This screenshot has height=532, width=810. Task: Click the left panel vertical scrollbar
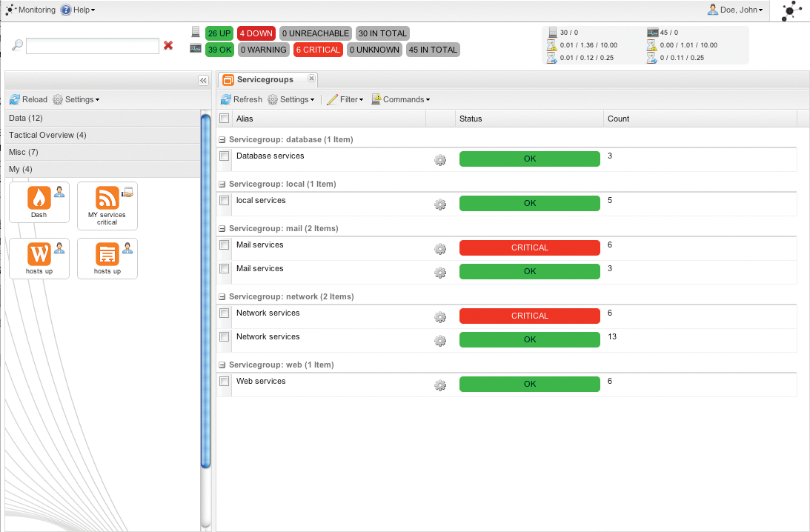[206, 289]
